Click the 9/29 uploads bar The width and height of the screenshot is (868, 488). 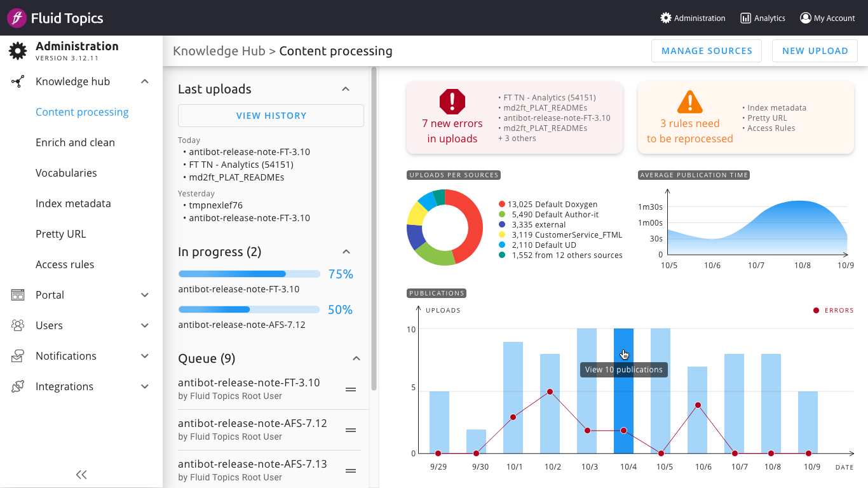click(439, 423)
